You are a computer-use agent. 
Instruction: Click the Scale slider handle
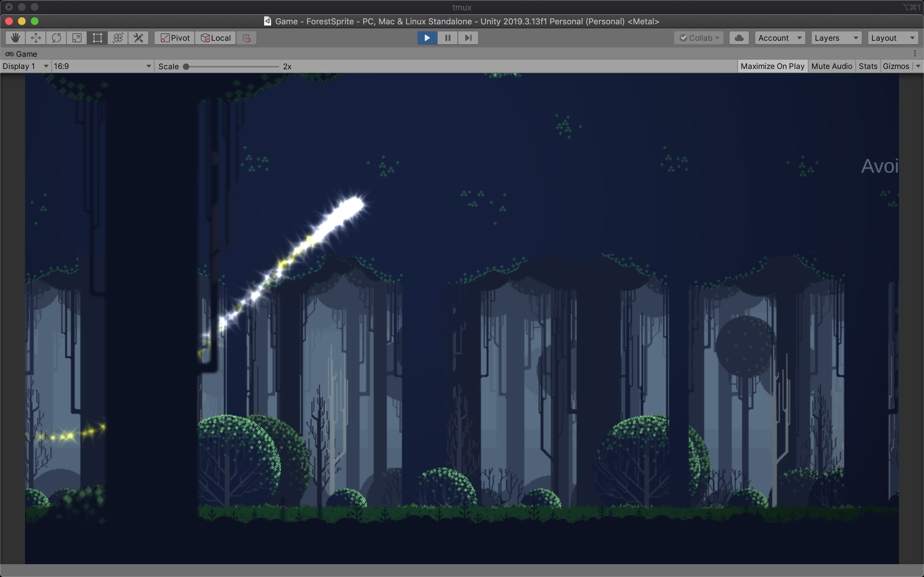[x=186, y=66]
